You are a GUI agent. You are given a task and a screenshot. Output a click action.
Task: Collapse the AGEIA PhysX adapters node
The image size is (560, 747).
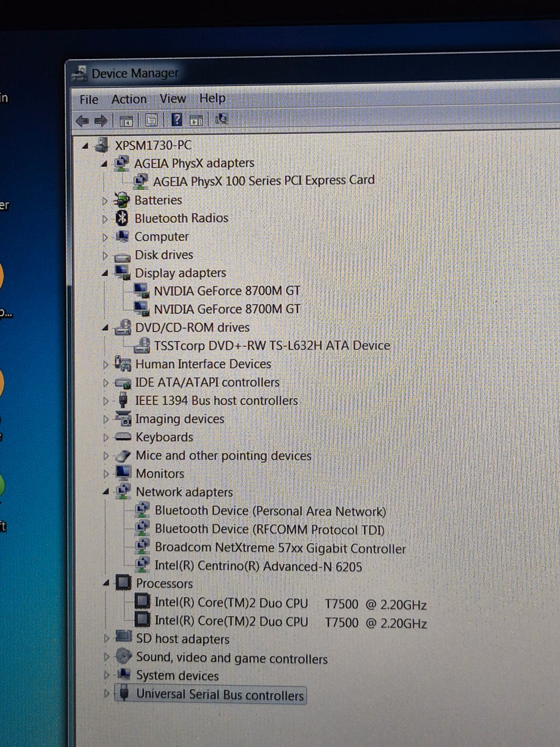point(104,165)
